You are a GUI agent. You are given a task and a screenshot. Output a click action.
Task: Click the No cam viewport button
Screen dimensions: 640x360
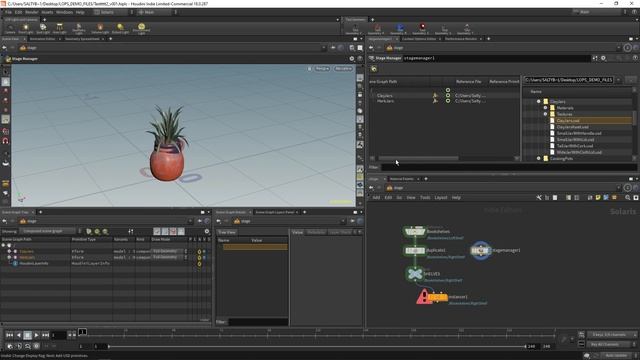(x=343, y=69)
